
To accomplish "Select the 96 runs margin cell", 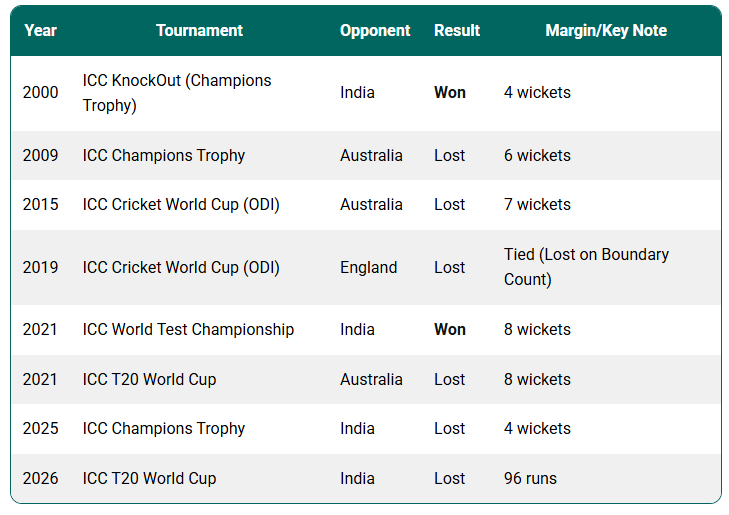I will pos(530,479).
